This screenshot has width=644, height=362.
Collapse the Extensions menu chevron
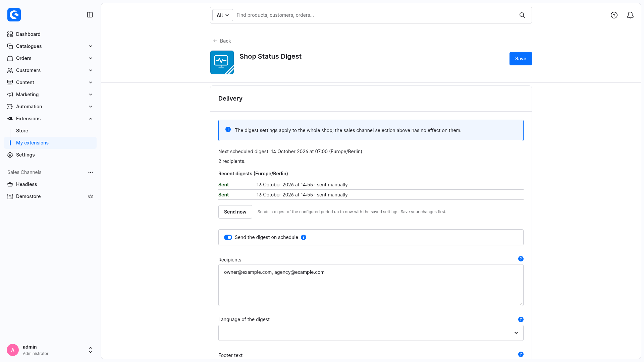click(91, 119)
